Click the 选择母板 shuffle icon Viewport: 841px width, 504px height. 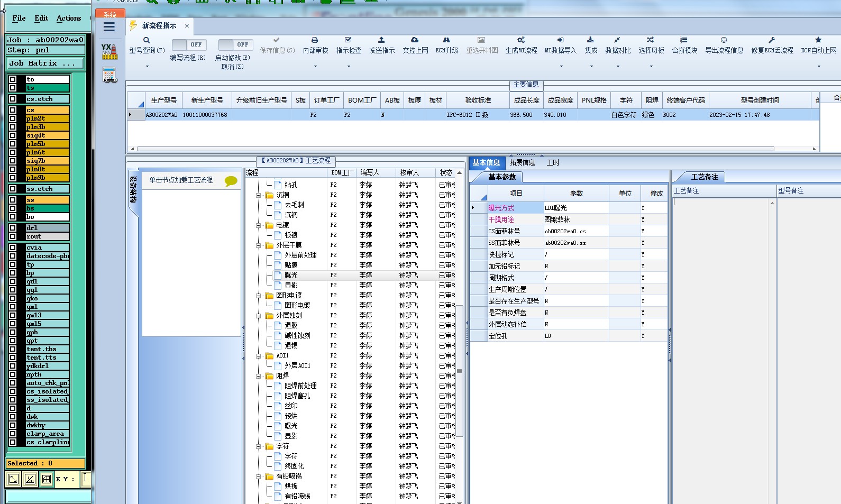(650, 40)
